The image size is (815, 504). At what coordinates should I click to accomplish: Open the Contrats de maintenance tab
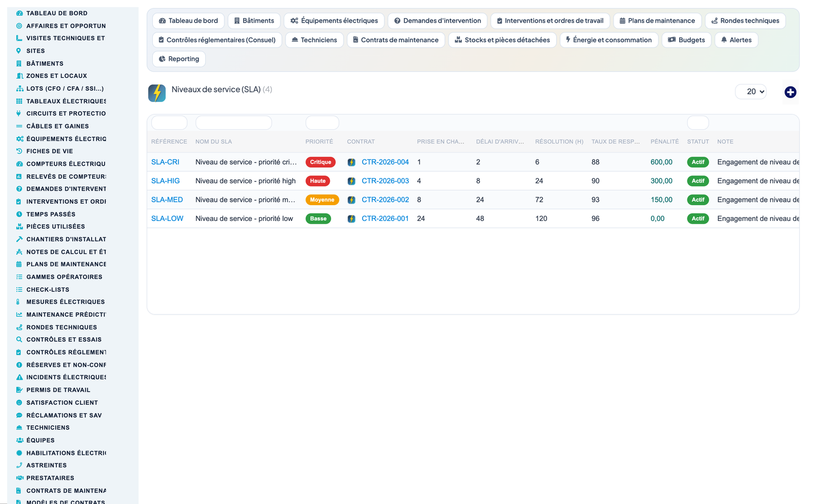click(x=396, y=40)
